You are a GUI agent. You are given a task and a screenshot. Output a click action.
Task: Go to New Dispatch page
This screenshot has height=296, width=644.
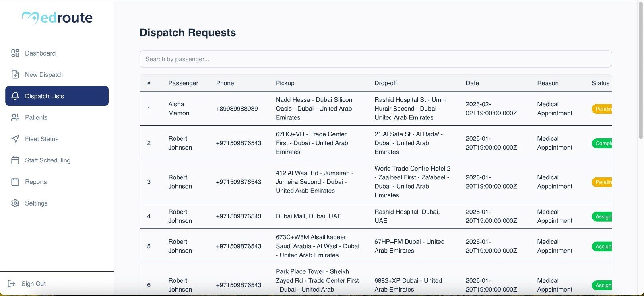click(57, 74)
